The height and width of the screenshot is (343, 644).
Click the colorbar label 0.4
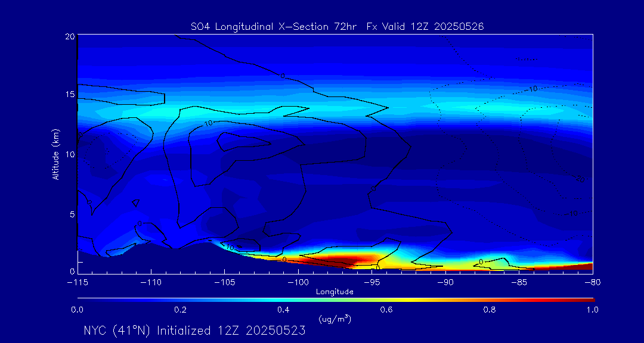[283, 310]
